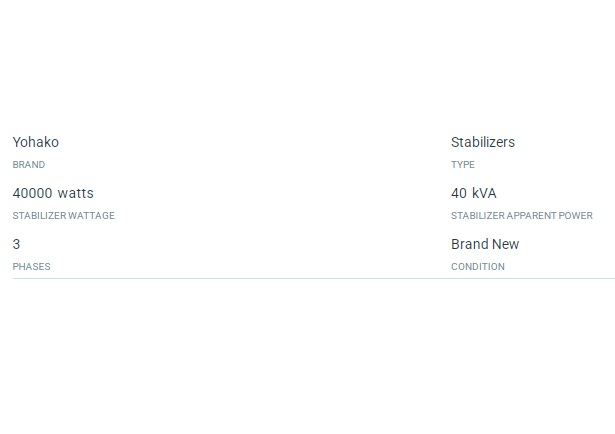Select the watts unit text
Image resolution: width=615 pixels, height=434 pixels.
[x=75, y=193]
